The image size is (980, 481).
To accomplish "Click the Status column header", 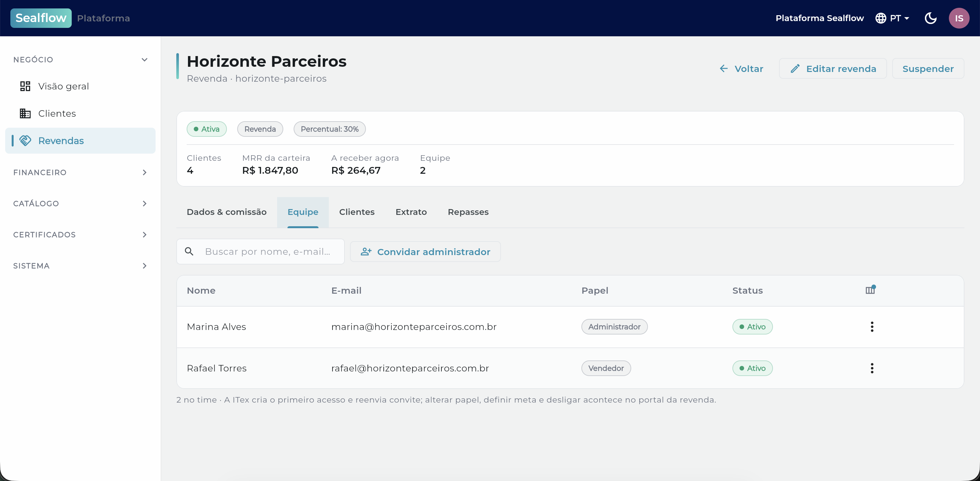I will click(747, 290).
